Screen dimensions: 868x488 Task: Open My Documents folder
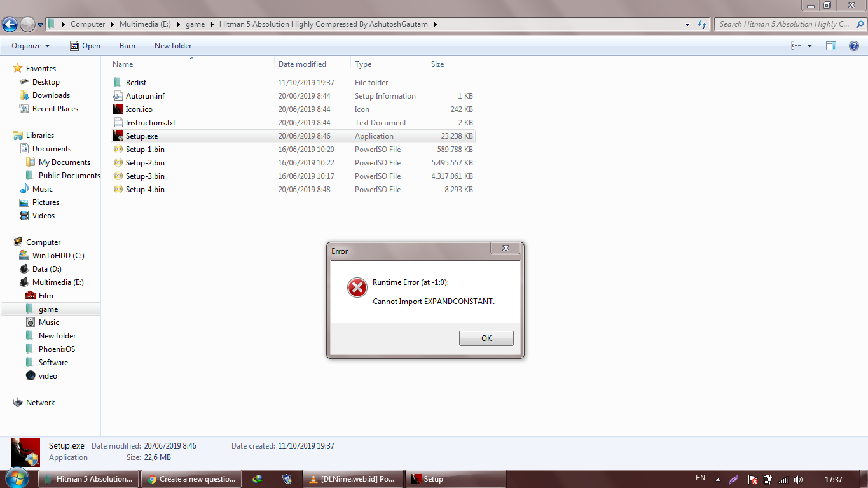click(64, 162)
